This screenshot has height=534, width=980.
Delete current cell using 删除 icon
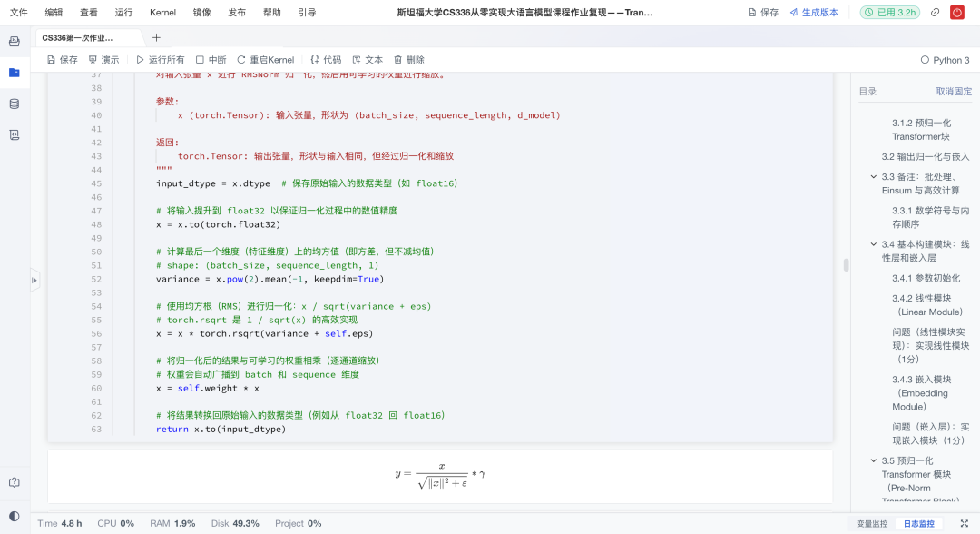[399, 59]
